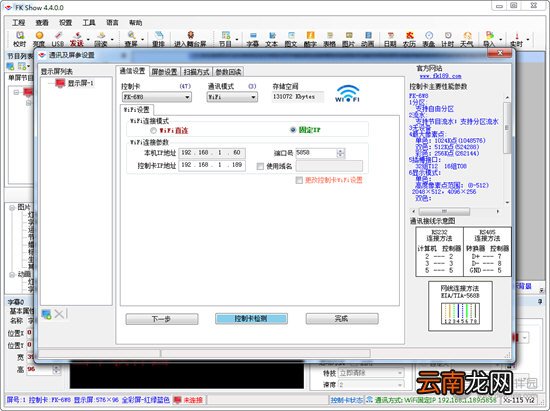Click the 计时 timer toolbar icon
550x411 pixels.
tap(448, 39)
